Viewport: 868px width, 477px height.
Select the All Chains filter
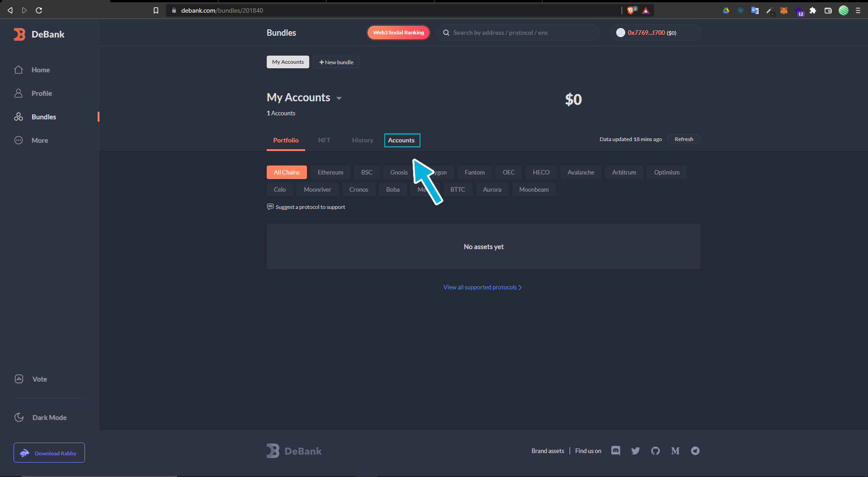287,172
